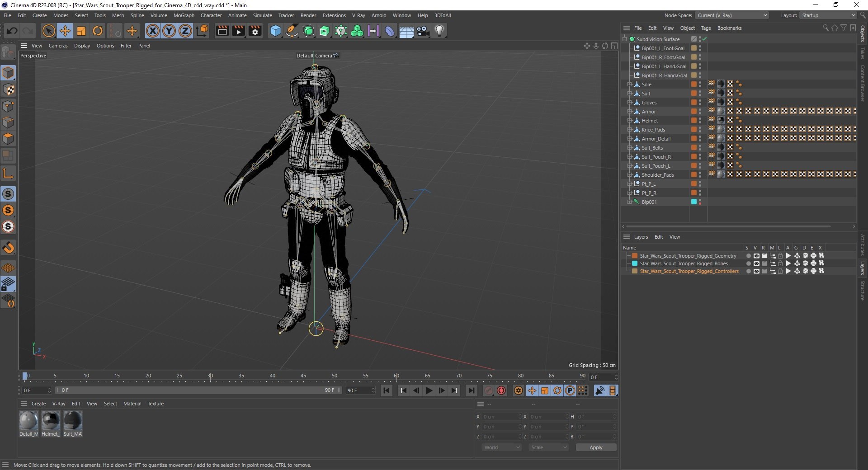Toggle view eye of Geometry layer
Image resolution: width=868 pixels, height=470 pixels.
click(x=756, y=256)
